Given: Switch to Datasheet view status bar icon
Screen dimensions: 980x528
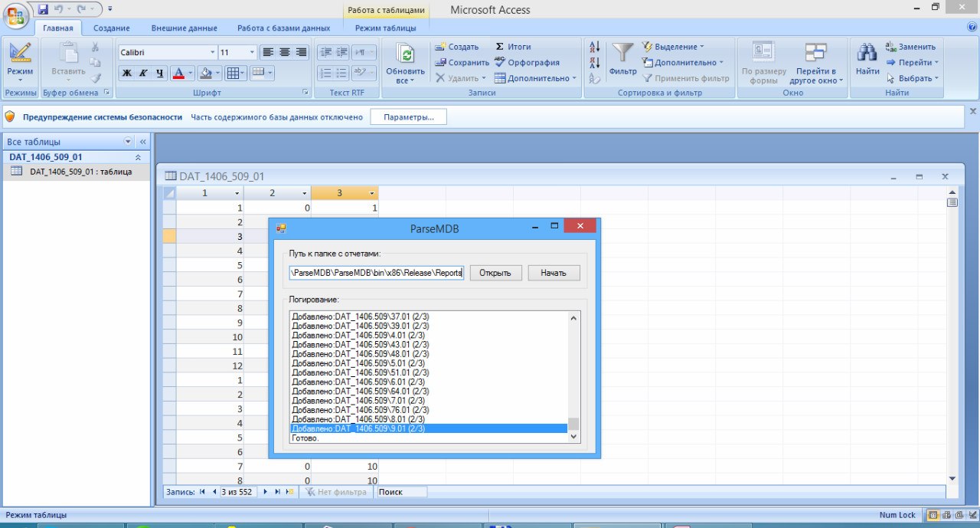Looking at the screenshot, I should click(x=933, y=515).
